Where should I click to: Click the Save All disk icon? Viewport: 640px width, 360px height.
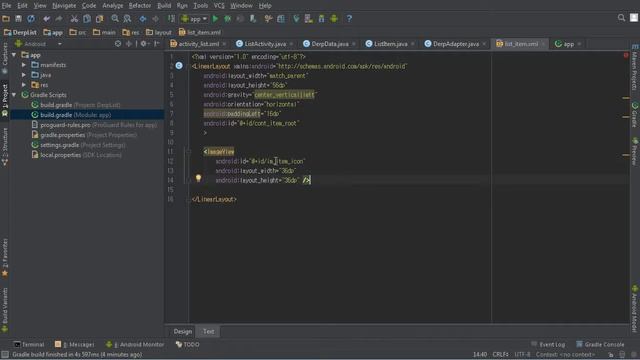[x=18, y=19]
